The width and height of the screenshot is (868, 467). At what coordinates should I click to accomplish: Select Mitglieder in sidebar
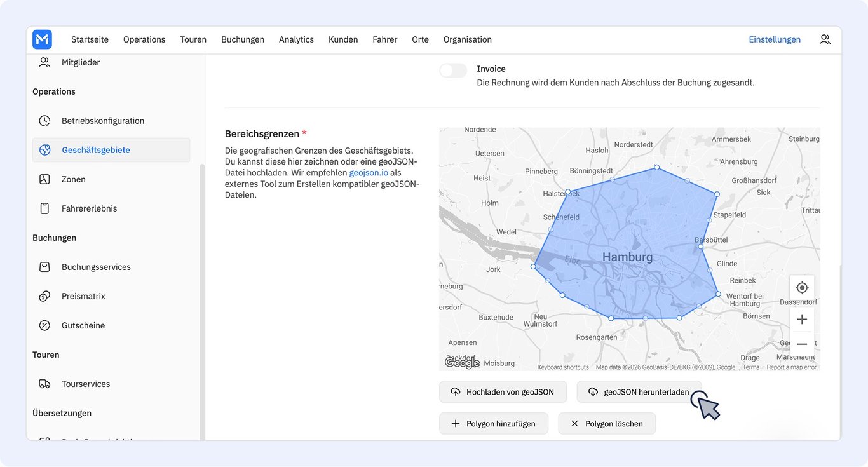(111, 62)
